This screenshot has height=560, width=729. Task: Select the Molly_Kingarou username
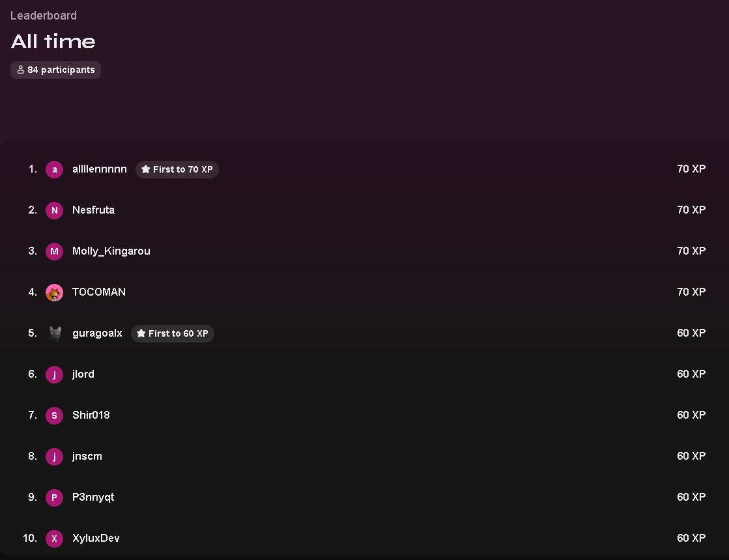tap(111, 251)
